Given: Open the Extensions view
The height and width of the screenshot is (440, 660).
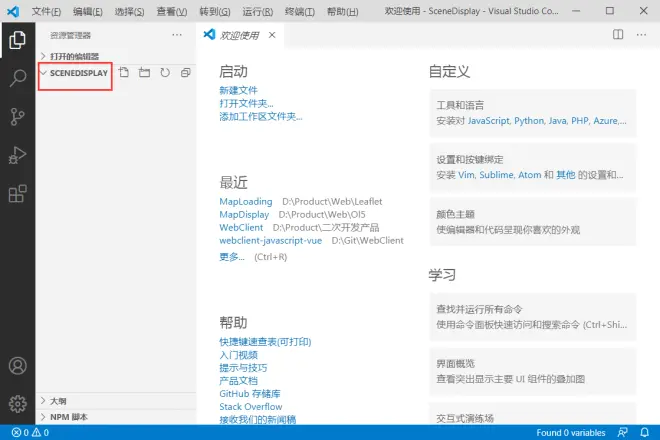Looking at the screenshot, I should click(x=17, y=194).
